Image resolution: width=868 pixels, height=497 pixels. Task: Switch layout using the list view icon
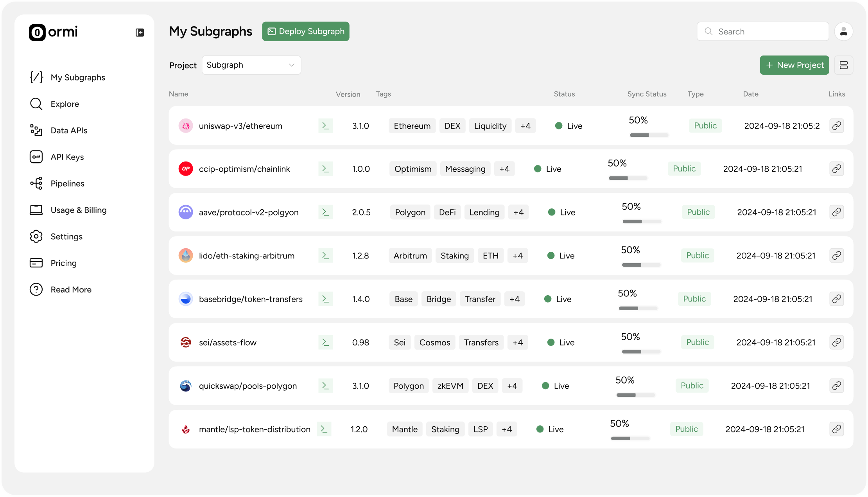coord(843,65)
